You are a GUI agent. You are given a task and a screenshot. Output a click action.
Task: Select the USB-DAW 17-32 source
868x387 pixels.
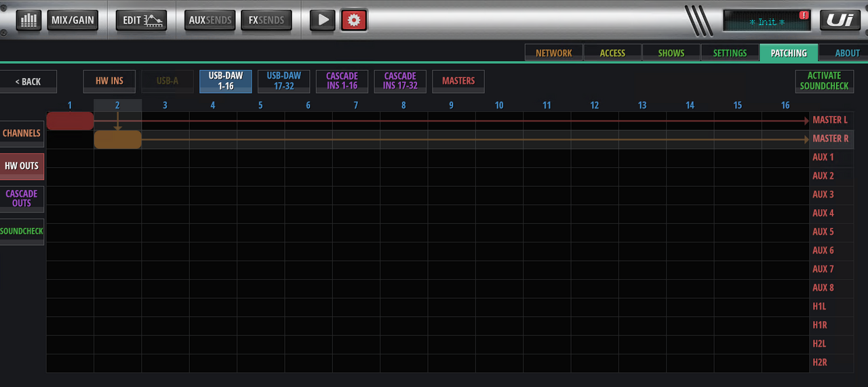[283, 81]
